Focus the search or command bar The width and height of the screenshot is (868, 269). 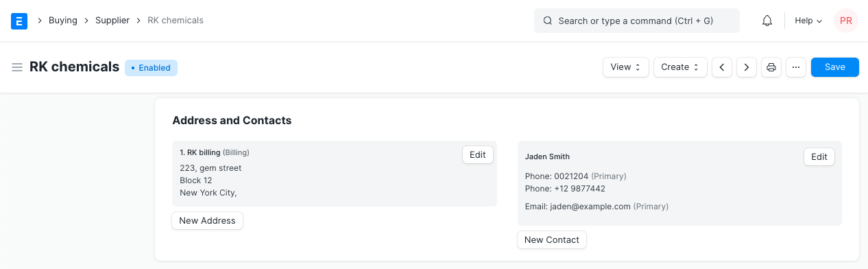tap(637, 21)
